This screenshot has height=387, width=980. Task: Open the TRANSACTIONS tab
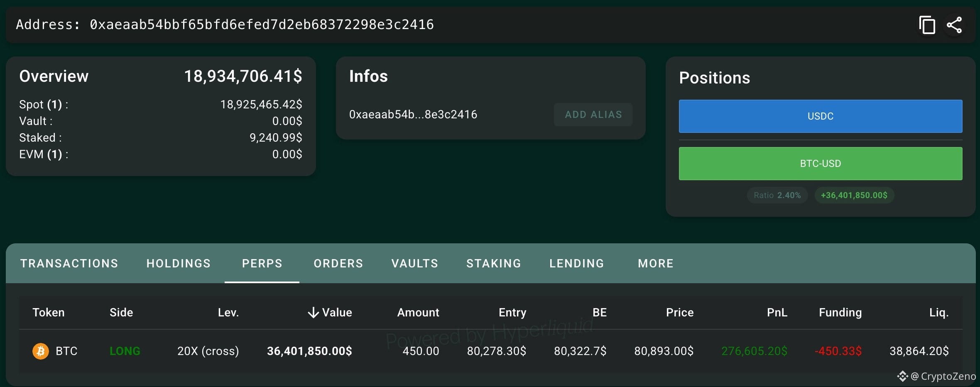point(69,263)
